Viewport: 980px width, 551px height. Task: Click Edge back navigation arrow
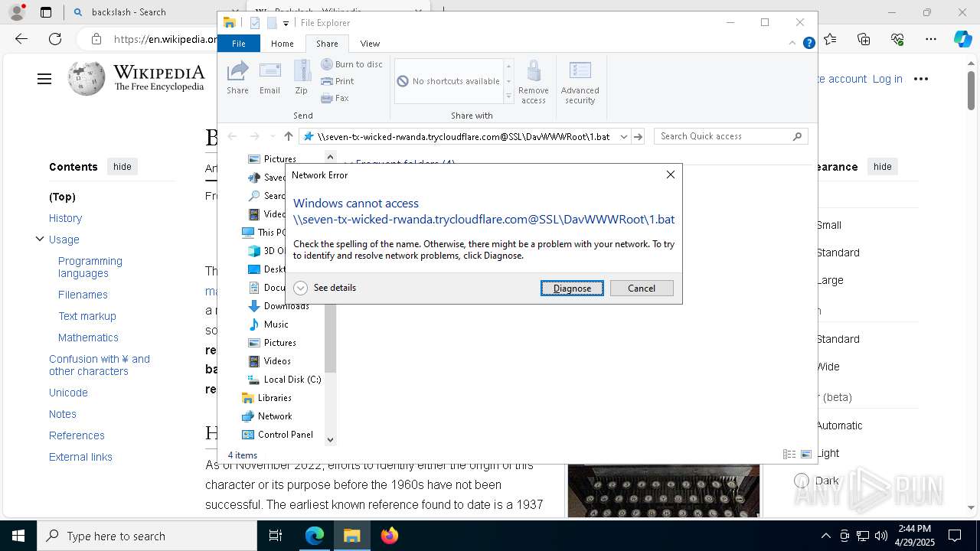pos(21,39)
